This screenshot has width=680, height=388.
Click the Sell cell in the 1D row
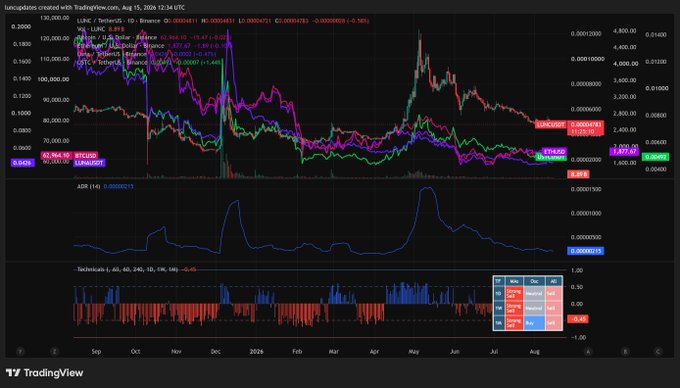click(x=553, y=293)
